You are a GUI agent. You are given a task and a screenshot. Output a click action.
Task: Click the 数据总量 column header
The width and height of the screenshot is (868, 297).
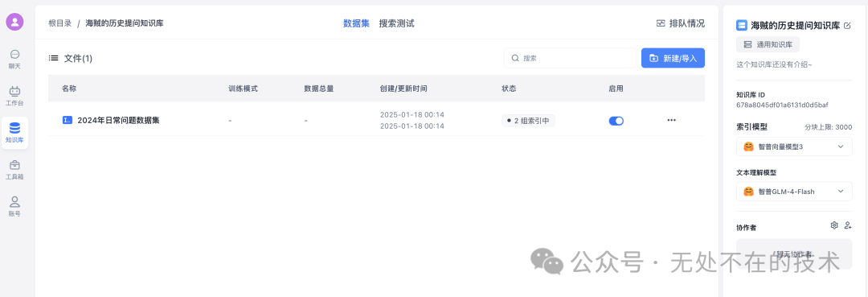pyautogui.click(x=319, y=88)
